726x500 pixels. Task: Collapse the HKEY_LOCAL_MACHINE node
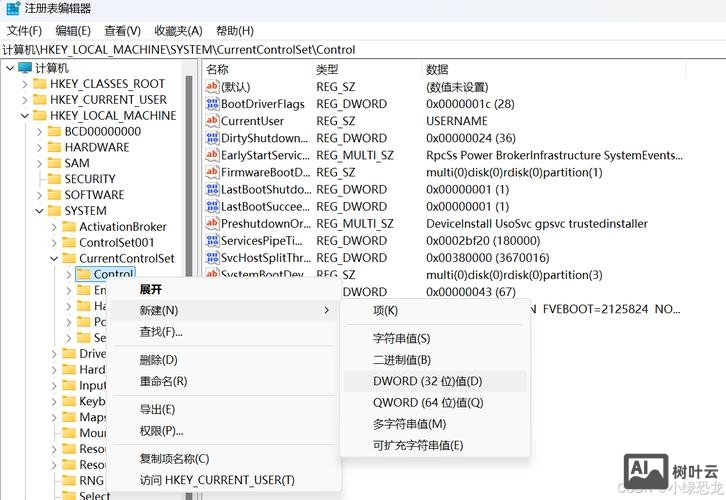[x=25, y=116]
